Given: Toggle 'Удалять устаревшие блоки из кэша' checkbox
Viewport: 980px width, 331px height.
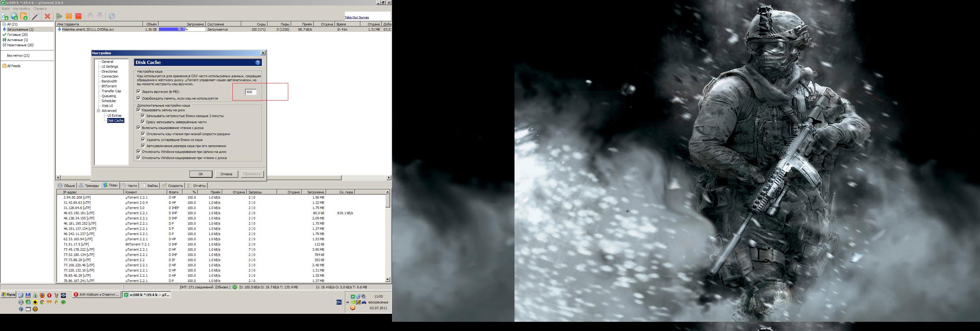Looking at the screenshot, I should (x=143, y=140).
